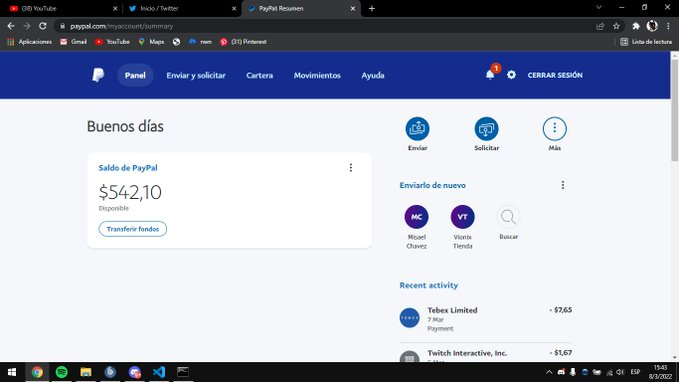Open File Explorer from taskbar

pyautogui.click(x=86, y=372)
